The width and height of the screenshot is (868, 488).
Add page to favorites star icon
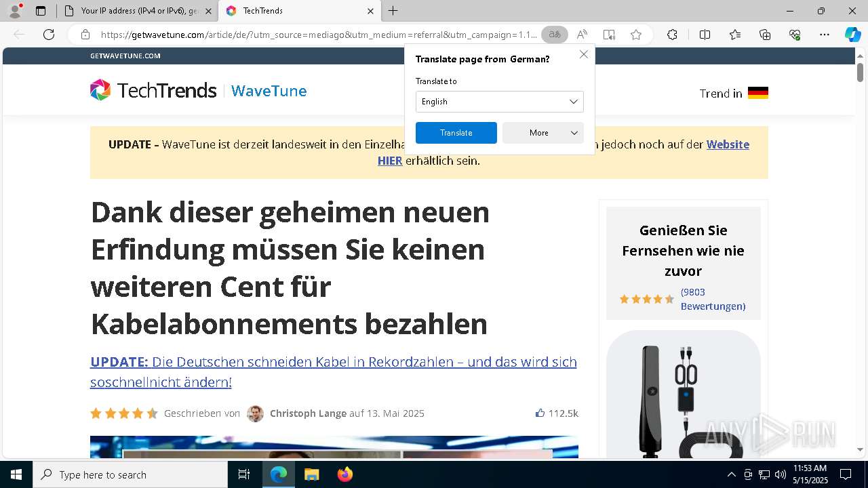(x=636, y=35)
